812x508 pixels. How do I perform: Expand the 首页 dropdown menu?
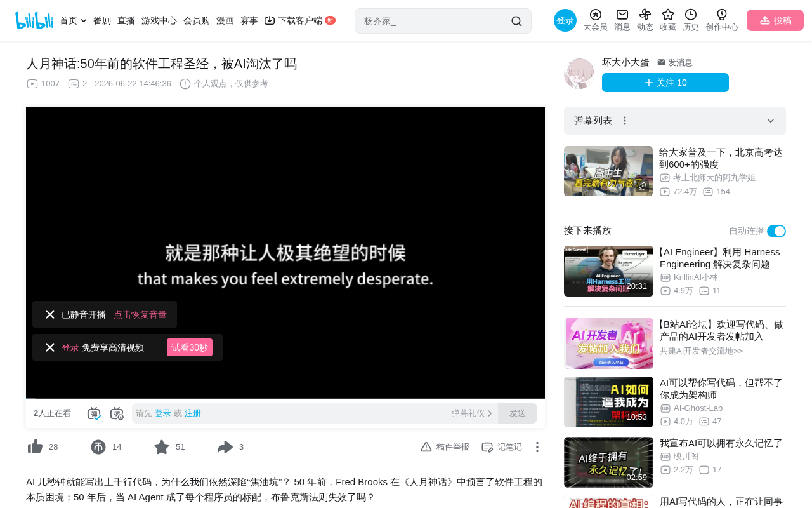73,20
